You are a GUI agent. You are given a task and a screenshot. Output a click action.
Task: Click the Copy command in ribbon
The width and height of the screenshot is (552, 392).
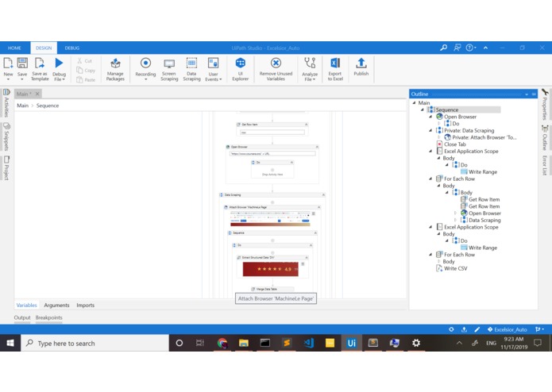(87, 71)
